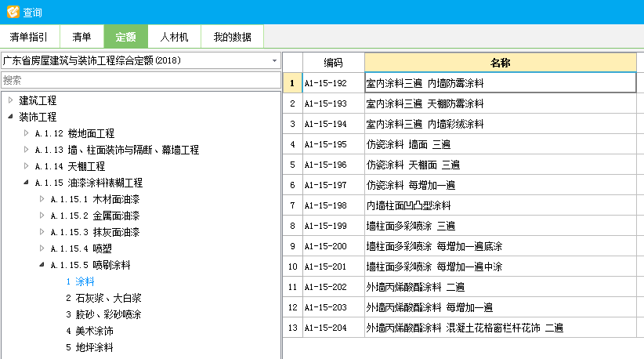This screenshot has width=644, height=359.
Task: Click code cell A1-15-195
Action: coord(333,144)
